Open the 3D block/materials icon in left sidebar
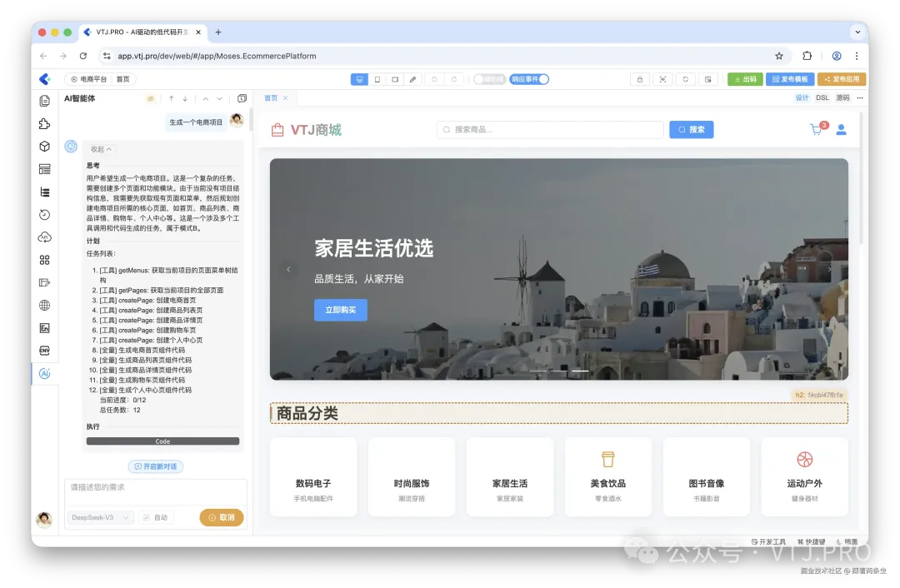Screen dimensions: 900x588 pos(44,146)
